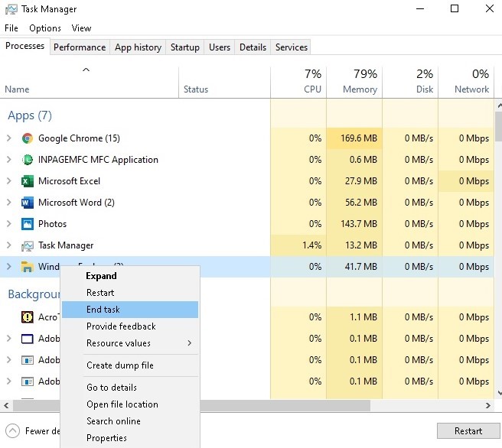Open the Resource values submenu arrow
Image resolution: width=502 pixels, height=448 pixels.
(x=190, y=343)
